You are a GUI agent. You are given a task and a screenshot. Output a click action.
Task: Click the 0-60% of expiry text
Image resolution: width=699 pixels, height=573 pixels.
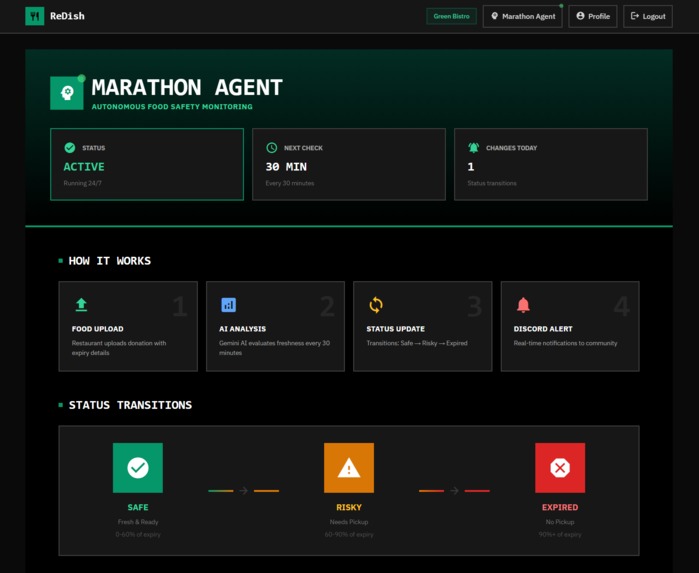click(x=138, y=534)
